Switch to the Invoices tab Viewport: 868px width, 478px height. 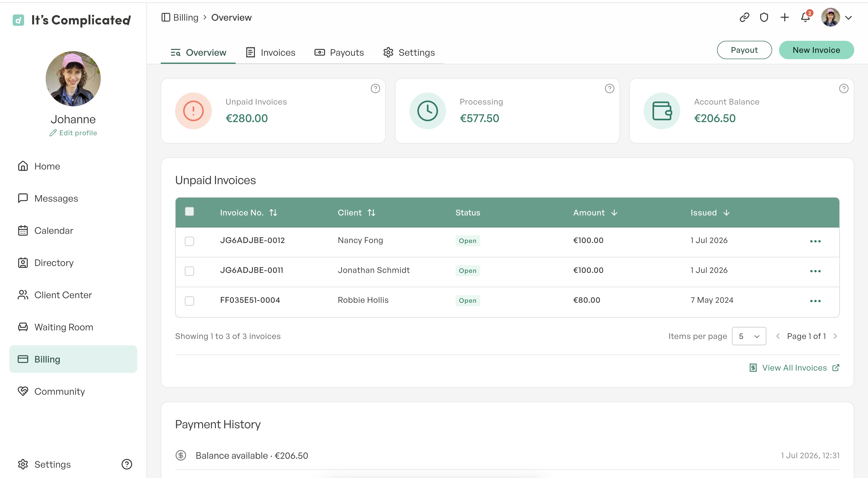[271, 53]
